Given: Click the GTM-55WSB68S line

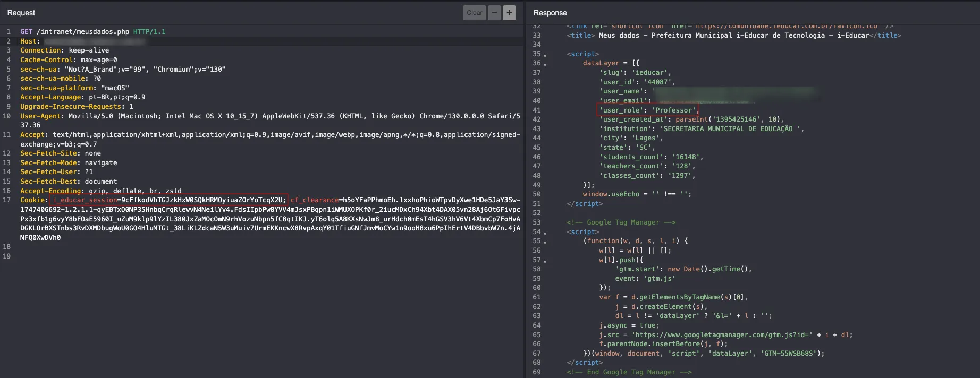Looking at the screenshot, I should 704,354.
